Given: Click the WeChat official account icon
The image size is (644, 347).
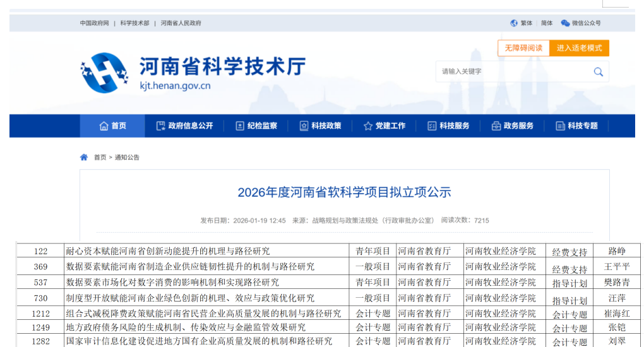Looking at the screenshot, I should tap(565, 23).
